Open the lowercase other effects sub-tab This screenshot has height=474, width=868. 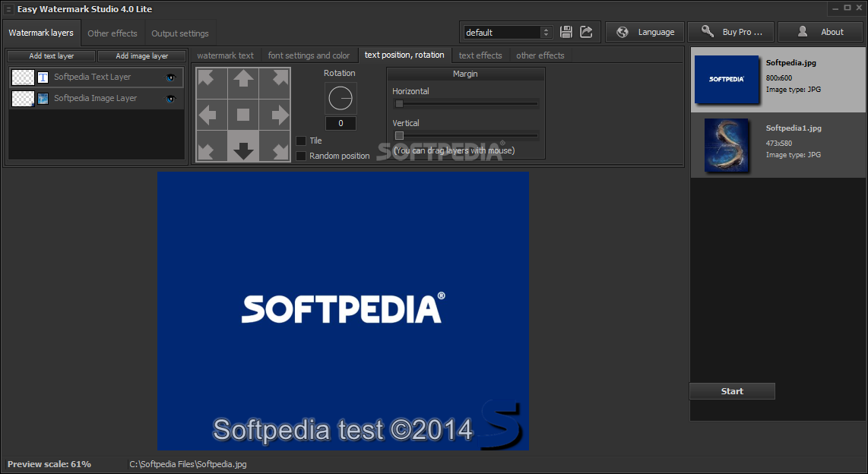coord(540,55)
